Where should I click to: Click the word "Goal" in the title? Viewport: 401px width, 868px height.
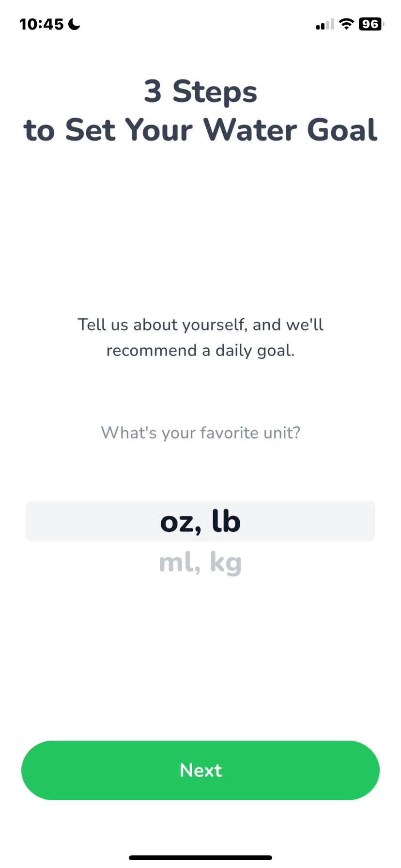(x=342, y=130)
